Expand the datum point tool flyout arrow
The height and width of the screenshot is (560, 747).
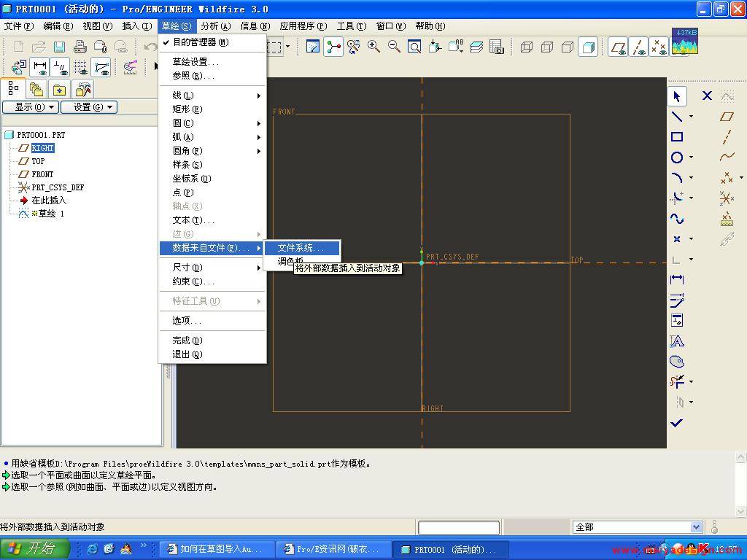[741, 178]
